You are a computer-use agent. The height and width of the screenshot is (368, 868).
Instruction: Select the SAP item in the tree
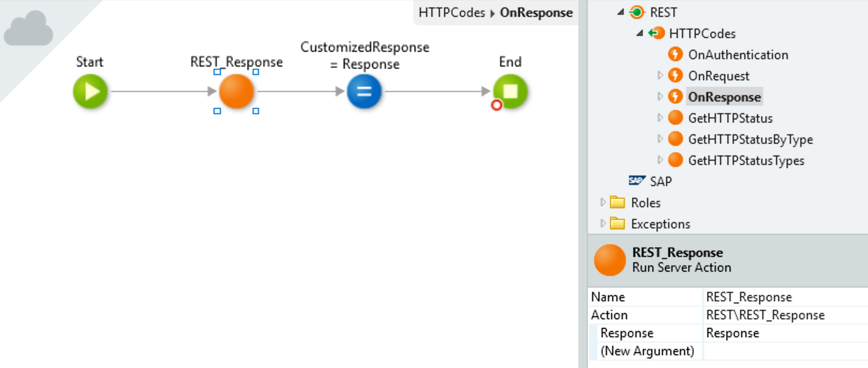pos(661,181)
